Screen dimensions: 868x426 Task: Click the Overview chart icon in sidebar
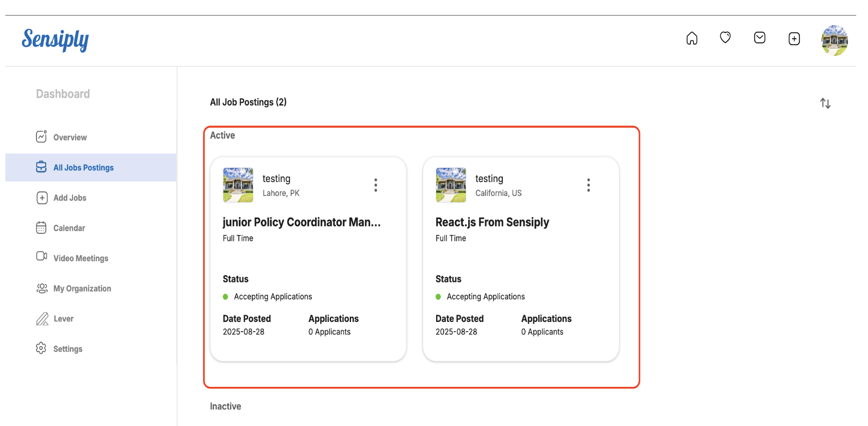click(x=41, y=137)
